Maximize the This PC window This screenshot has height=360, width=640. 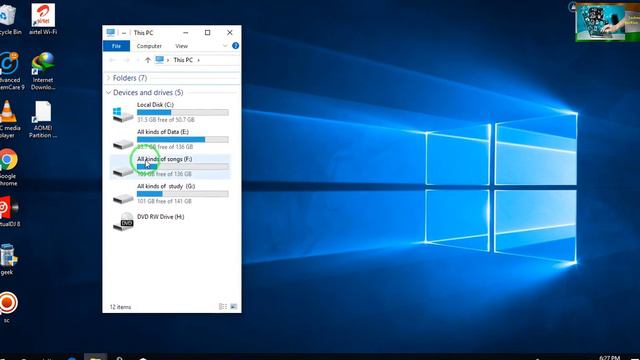(207, 33)
